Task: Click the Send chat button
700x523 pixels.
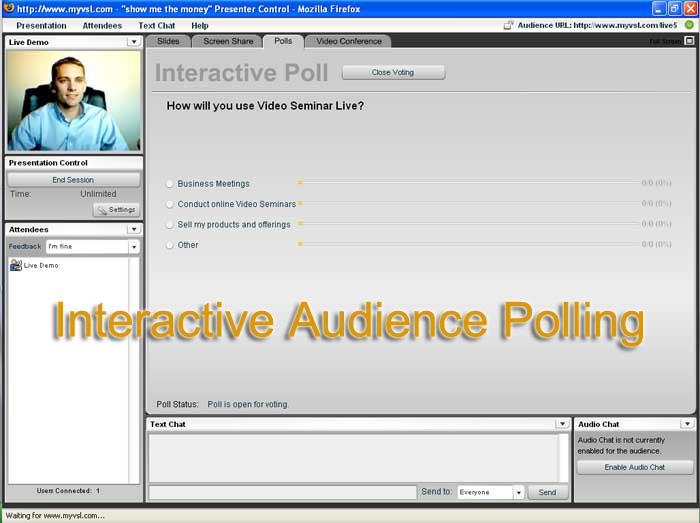Action: pyautogui.click(x=548, y=492)
